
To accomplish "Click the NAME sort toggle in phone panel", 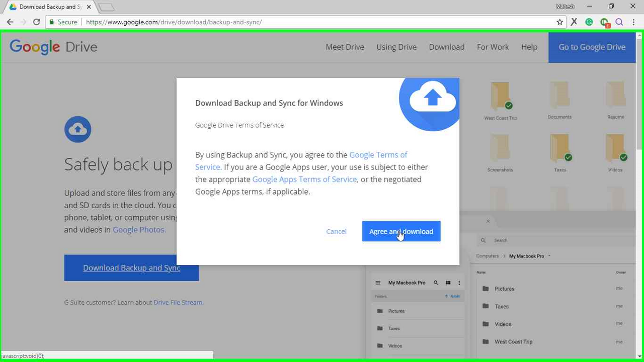I will (452, 296).
